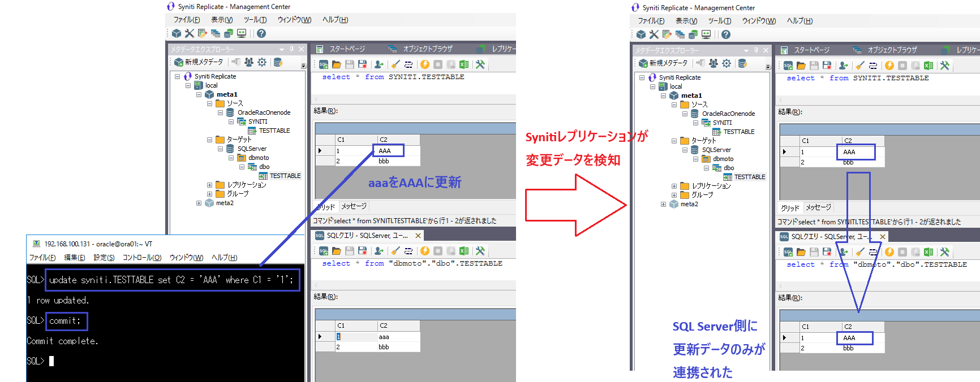
Task: Left window: collapse the ターゲット folder node
Action: click(x=209, y=140)
